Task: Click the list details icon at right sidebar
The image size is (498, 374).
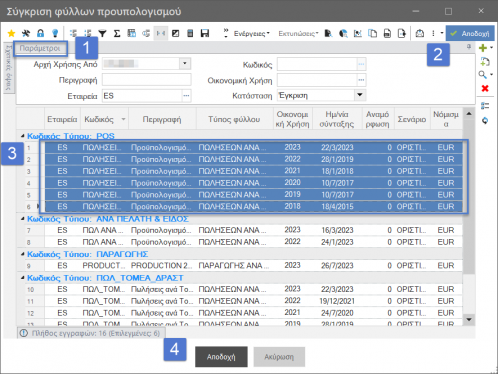Action: 485,106
